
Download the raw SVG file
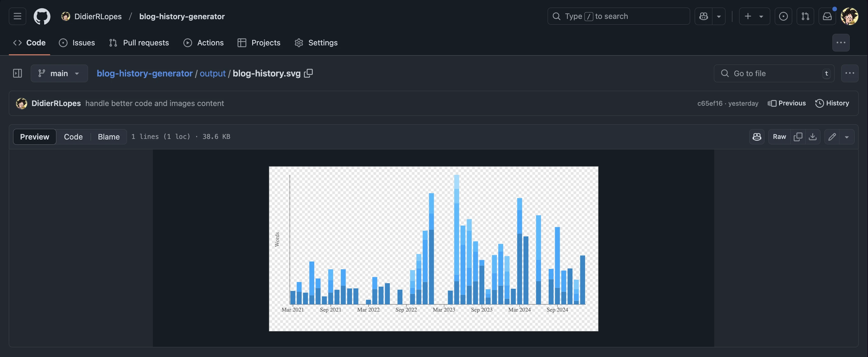point(812,136)
